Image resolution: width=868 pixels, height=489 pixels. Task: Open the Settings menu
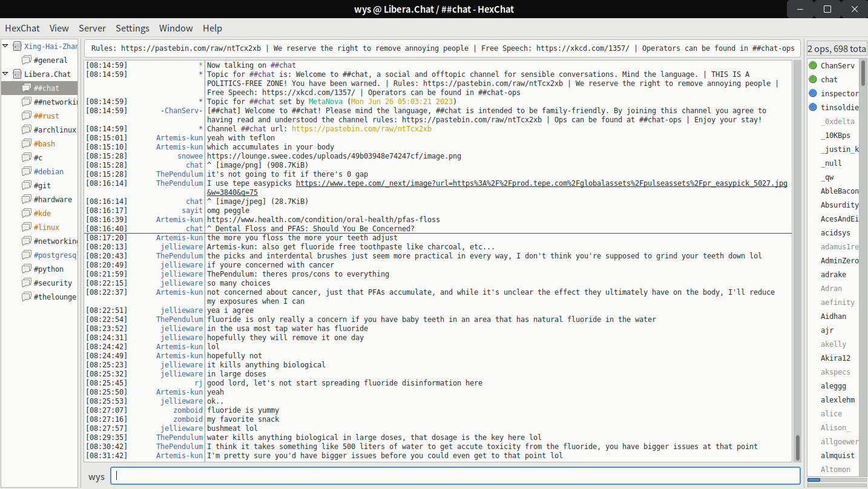(x=133, y=28)
